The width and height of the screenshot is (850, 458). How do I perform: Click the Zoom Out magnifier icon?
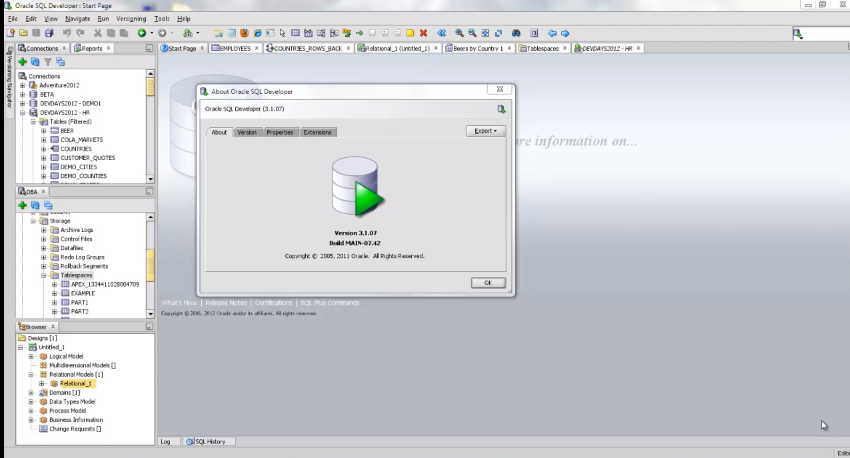click(x=472, y=33)
